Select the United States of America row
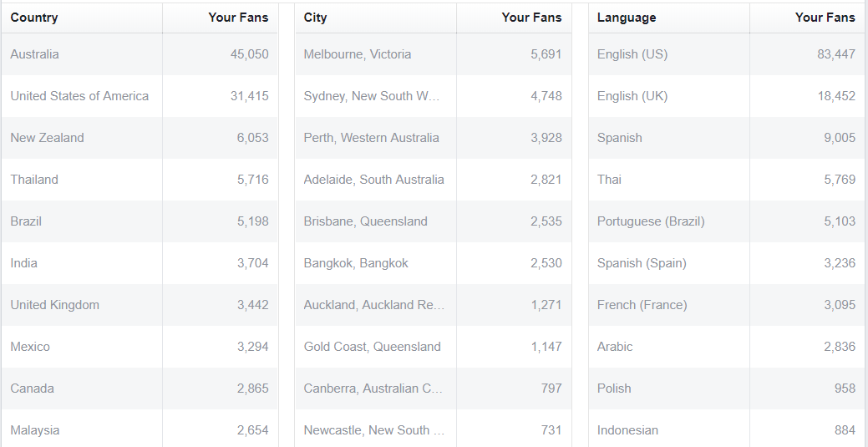This screenshot has height=447, width=868. point(140,96)
